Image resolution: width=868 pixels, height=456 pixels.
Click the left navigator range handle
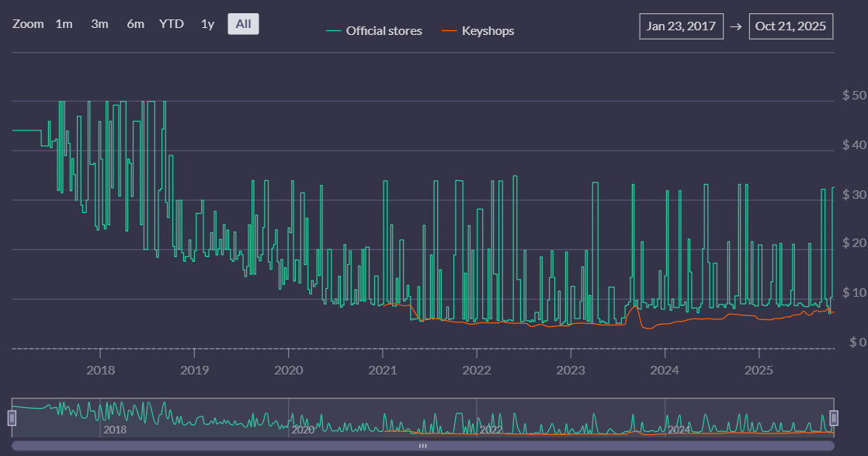12,418
